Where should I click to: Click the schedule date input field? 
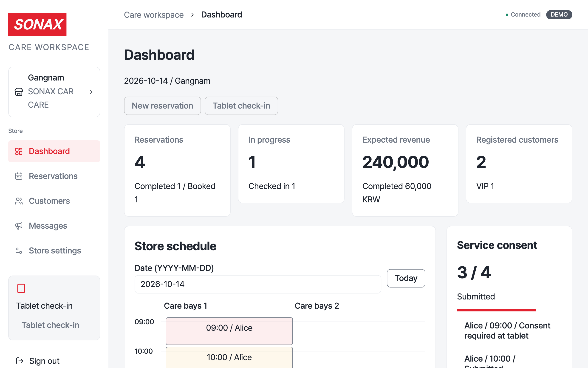point(257,284)
